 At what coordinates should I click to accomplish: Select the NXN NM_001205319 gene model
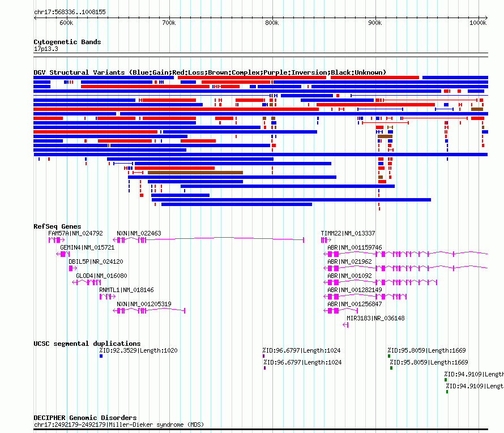[x=149, y=311]
